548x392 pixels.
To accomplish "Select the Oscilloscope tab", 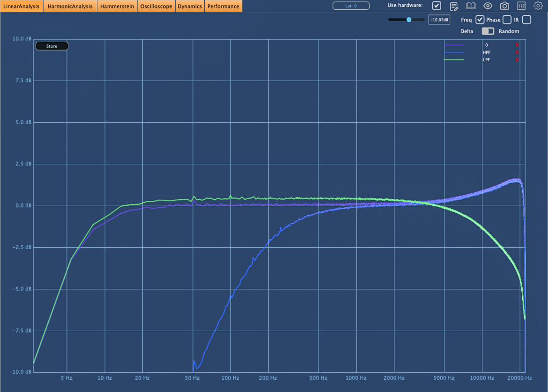I will tap(156, 6).
